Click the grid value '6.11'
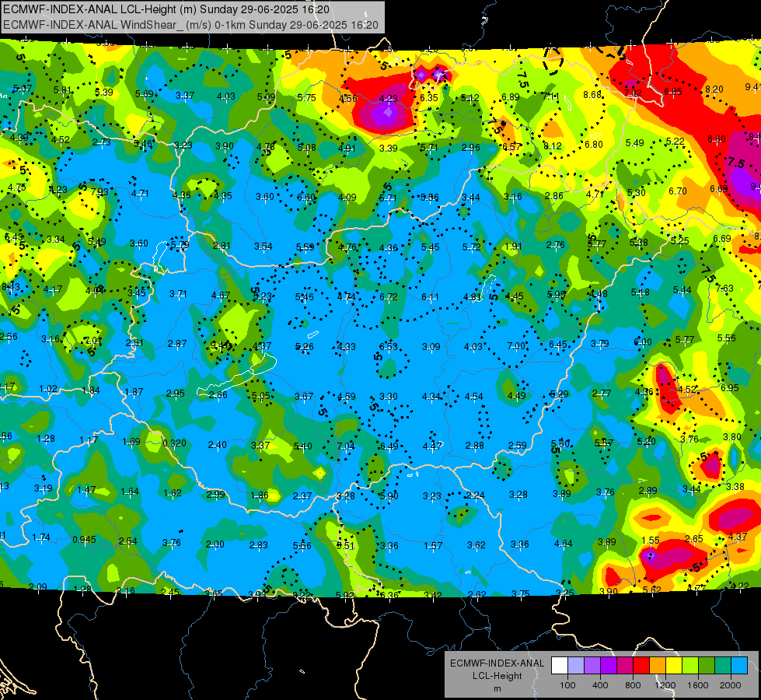 (430, 297)
